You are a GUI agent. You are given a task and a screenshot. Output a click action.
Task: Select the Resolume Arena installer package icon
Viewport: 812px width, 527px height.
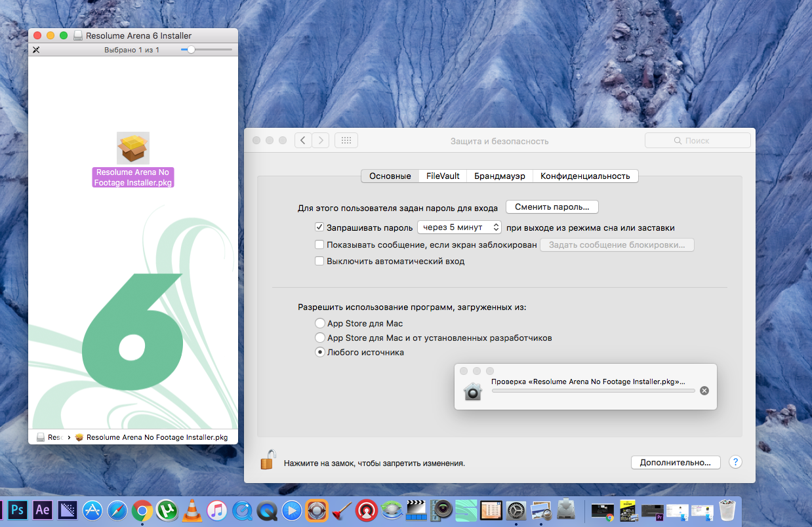click(133, 148)
